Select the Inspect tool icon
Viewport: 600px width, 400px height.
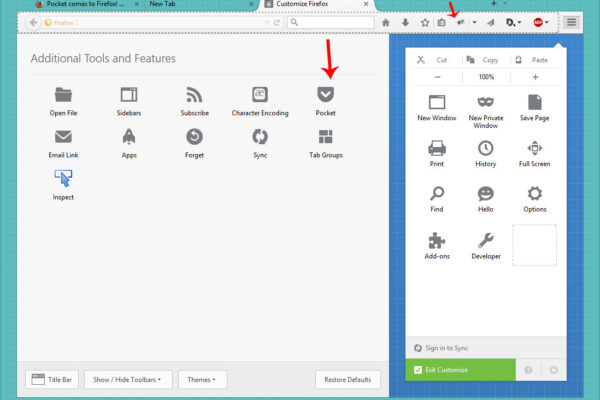click(63, 178)
